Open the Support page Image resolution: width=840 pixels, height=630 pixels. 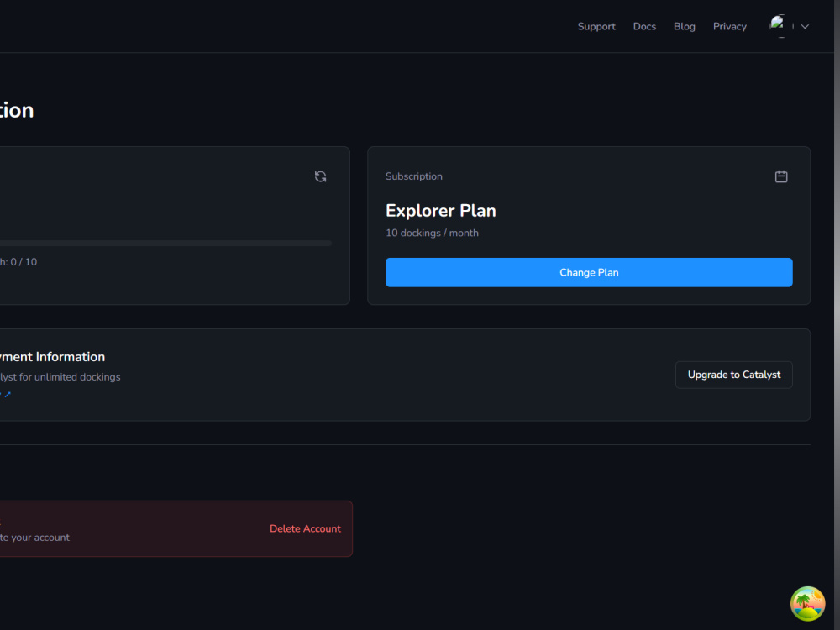(x=596, y=26)
